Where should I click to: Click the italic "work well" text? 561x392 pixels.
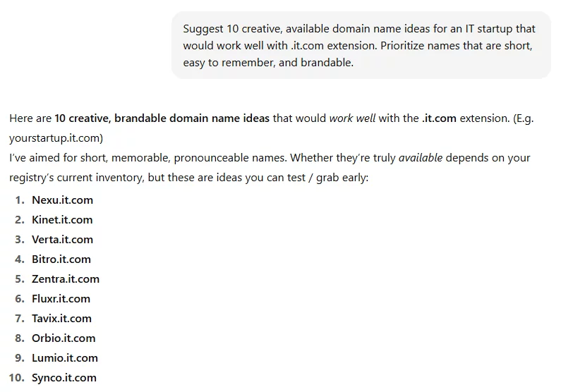[352, 118]
